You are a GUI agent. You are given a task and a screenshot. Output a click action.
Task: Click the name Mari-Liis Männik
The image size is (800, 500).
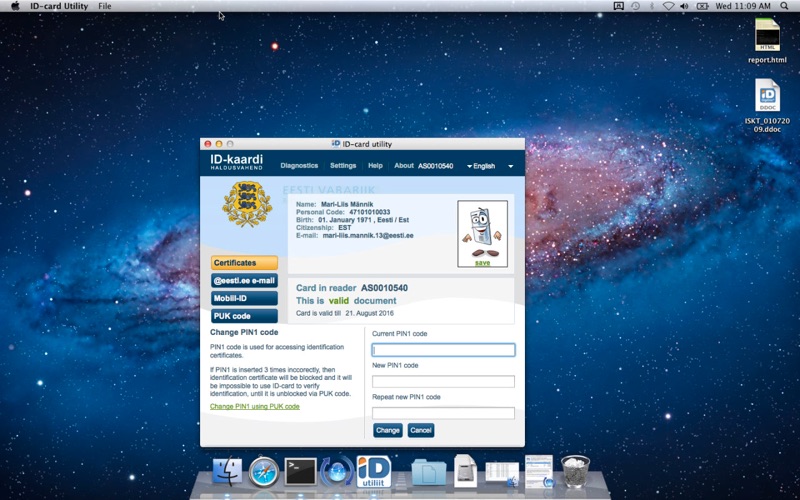coord(347,205)
